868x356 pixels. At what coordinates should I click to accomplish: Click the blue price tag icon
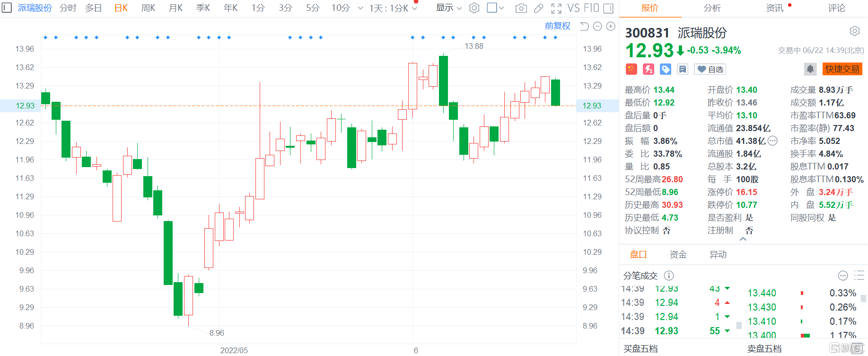666,69
